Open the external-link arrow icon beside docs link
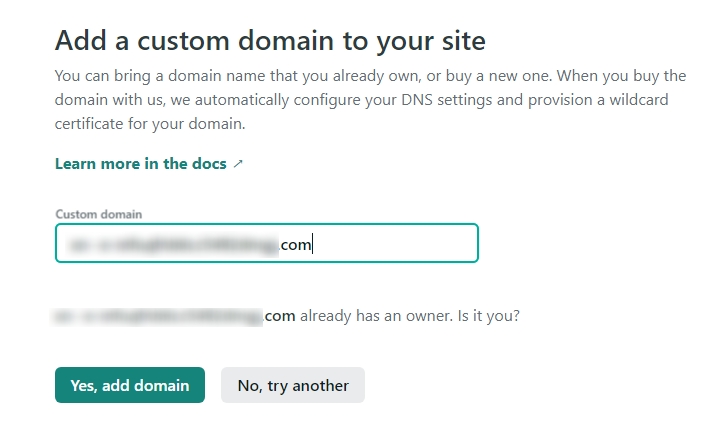 click(238, 164)
